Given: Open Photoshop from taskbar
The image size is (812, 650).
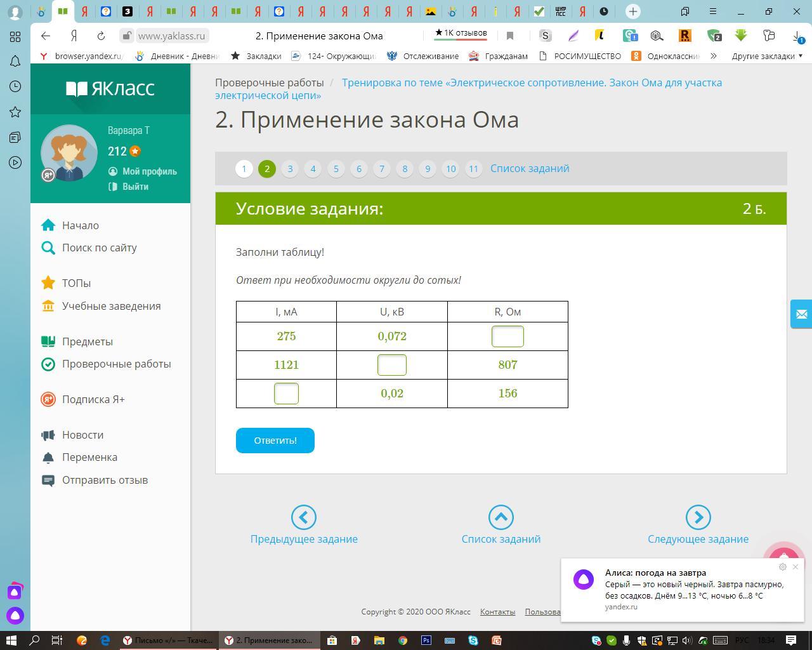Looking at the screenshot, I should [426, 640].
